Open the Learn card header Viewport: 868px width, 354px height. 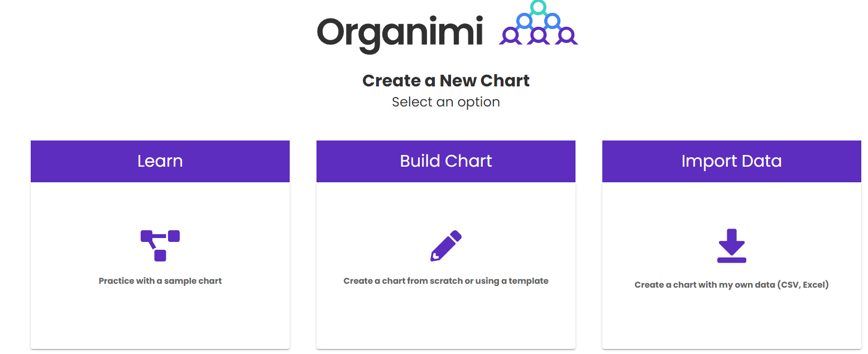click(160, 161)
